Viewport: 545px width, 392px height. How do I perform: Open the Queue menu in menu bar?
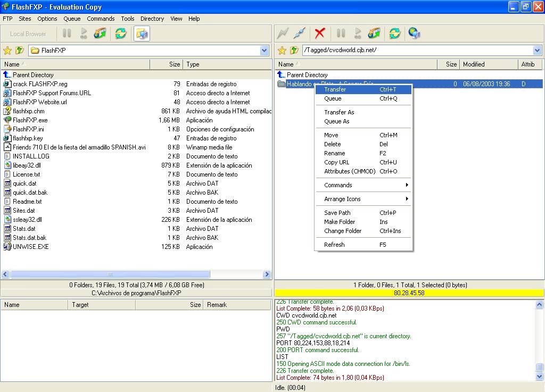[72, 19]
